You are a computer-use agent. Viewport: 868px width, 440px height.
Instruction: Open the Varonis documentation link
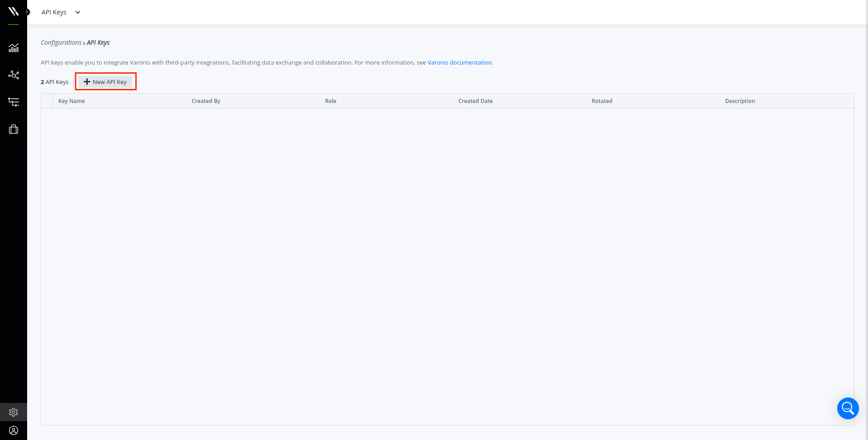click(459, 62)
